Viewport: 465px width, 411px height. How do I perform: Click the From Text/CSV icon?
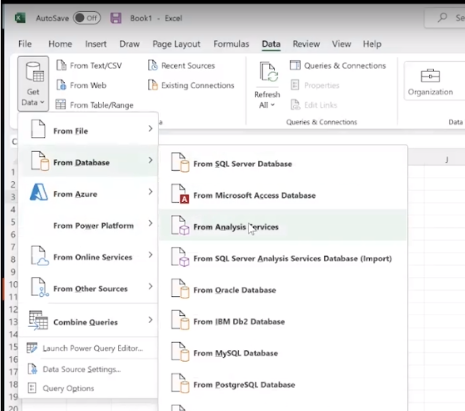(x=61, y=65)
